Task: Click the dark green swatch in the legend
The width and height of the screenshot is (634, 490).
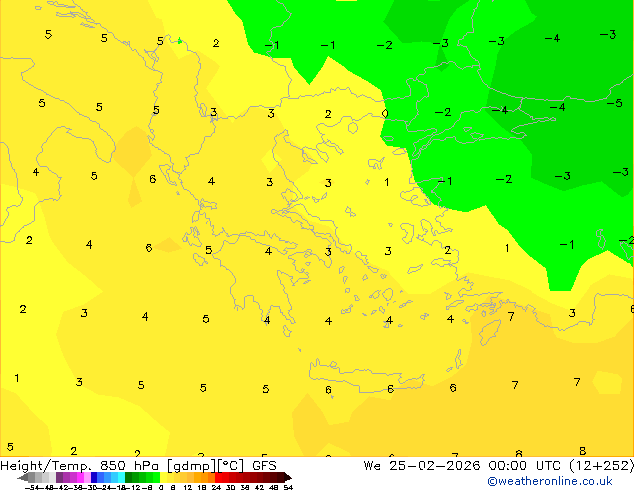Action: (x=128, y=478)
